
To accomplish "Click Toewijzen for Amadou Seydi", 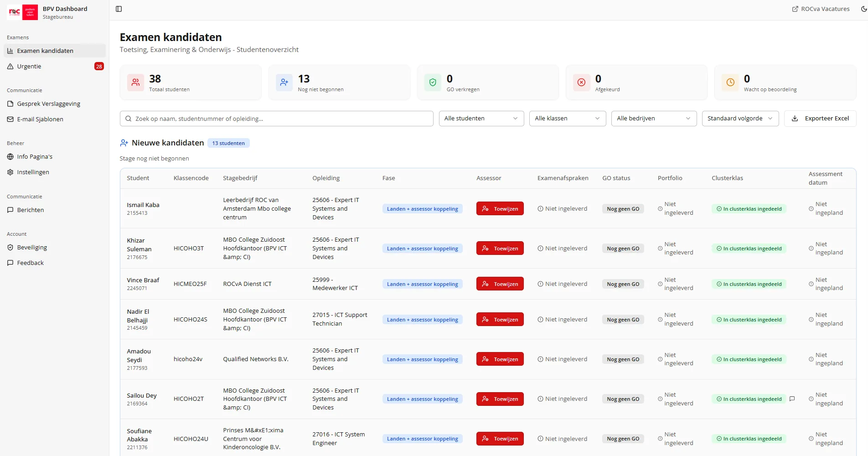I will coord(500,359).
